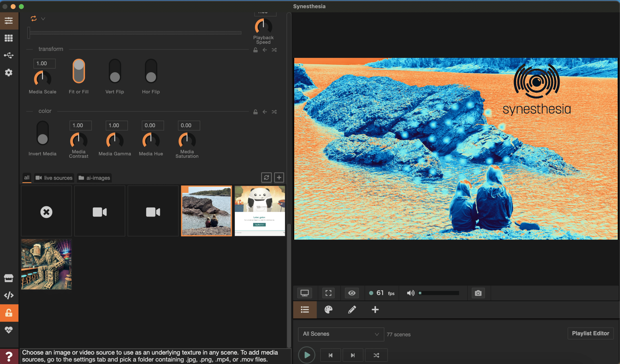This screenshot has height=364, width=620.
Task: Select the panda image thumbnail
Action: tap(260, 211)
